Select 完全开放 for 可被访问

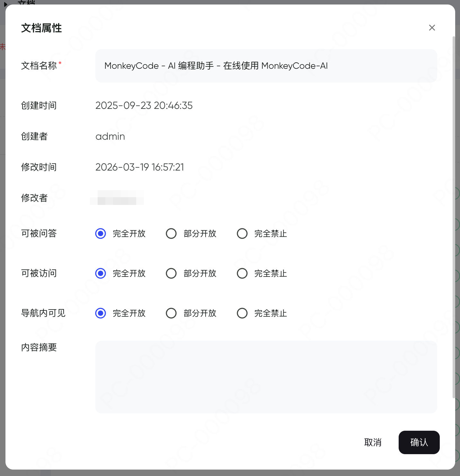[101, 273]
